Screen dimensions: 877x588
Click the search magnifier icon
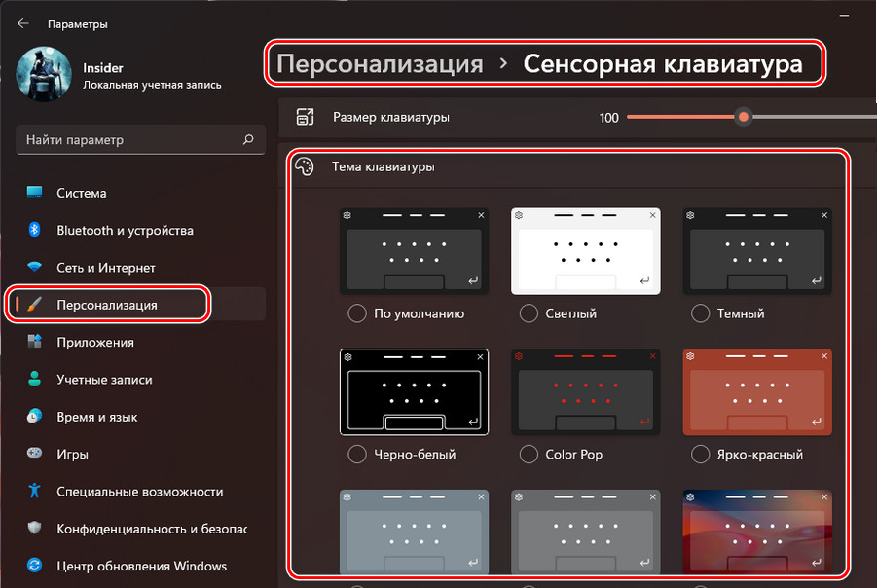click(x=248, y=140)
